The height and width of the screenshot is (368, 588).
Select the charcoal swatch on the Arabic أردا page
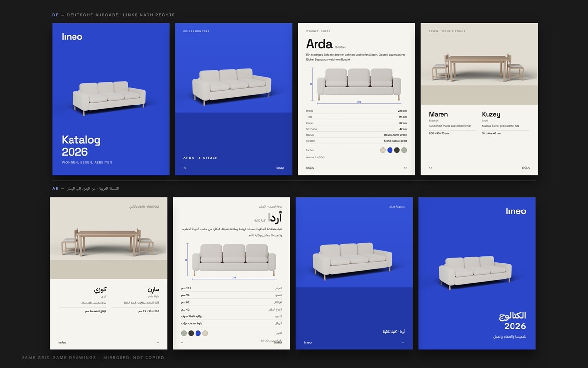click(191, 333)
